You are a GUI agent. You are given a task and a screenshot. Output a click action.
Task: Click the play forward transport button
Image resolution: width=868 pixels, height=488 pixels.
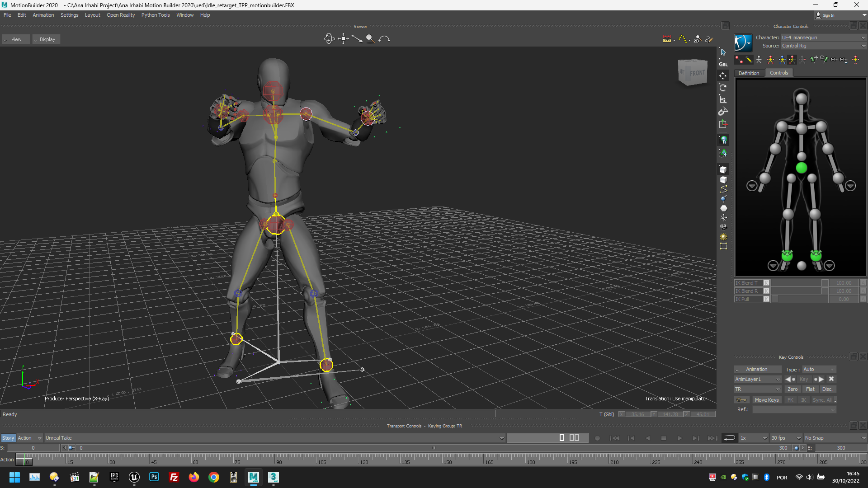coord(679,438)
